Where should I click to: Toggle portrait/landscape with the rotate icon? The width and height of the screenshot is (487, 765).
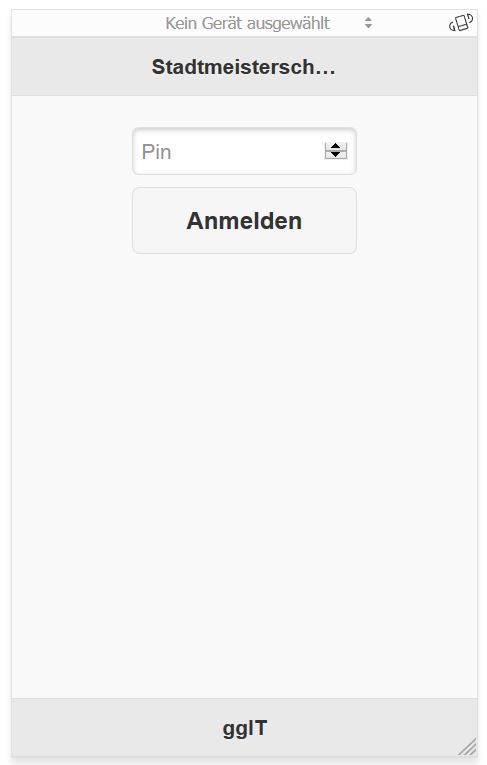click(x=461, y=23)
